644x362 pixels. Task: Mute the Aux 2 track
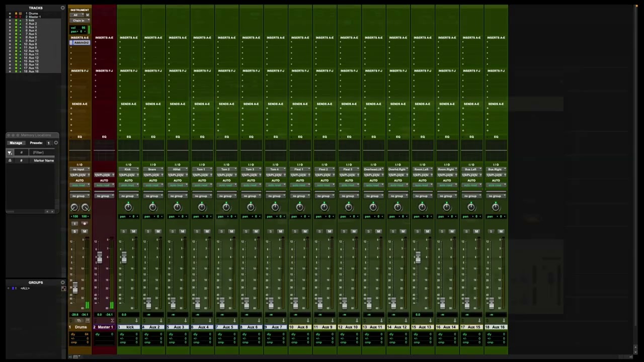(x=158, y=231)
